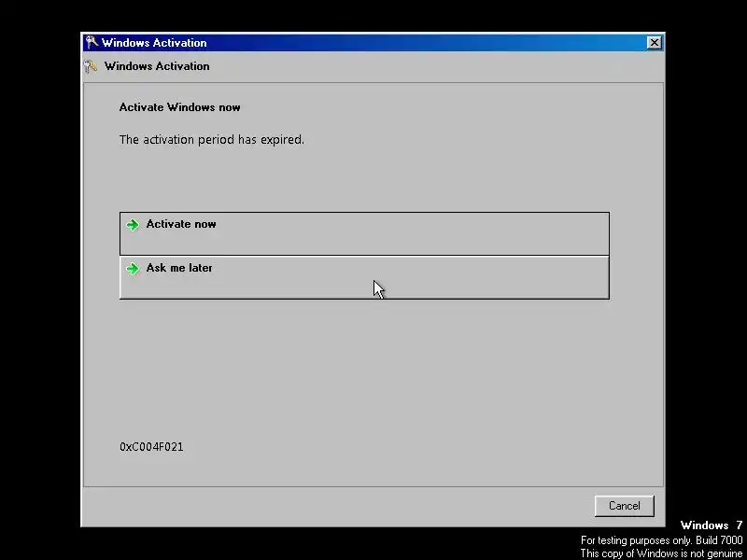The width and height of the screenshot is (747, 560).
Task: Choose the Ask me later option
Action: click(364, 277)
